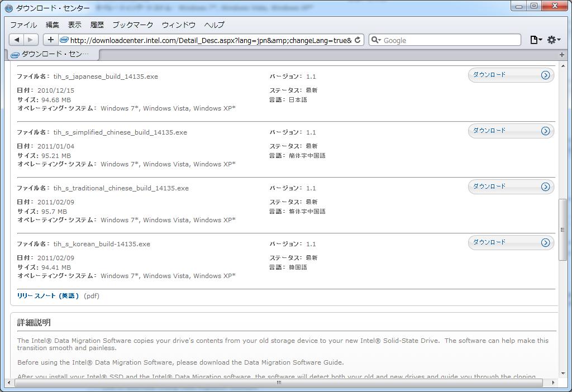Open a new tab with the plus icon
Screen dimensions: 572x392
pos(562,55)
